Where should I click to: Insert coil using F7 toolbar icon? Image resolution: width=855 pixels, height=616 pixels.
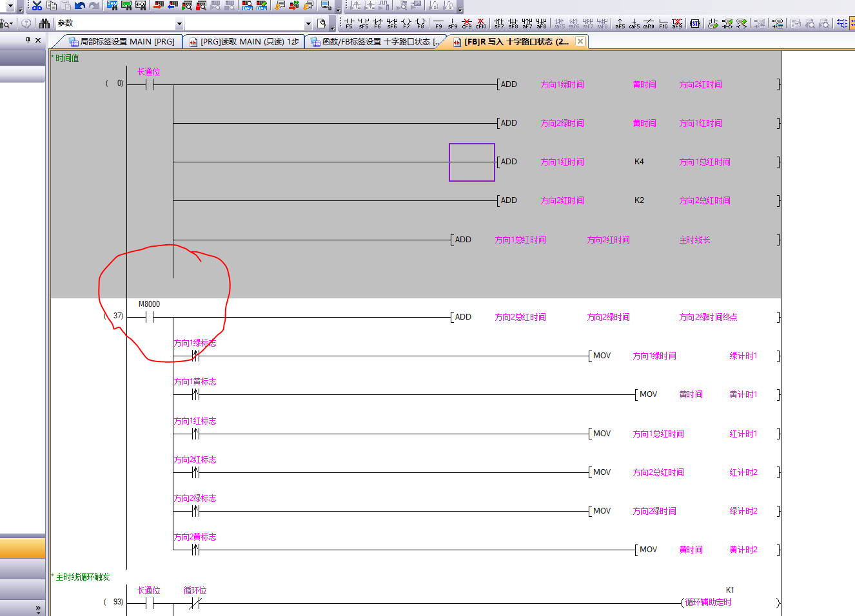(x=406, y=24)
